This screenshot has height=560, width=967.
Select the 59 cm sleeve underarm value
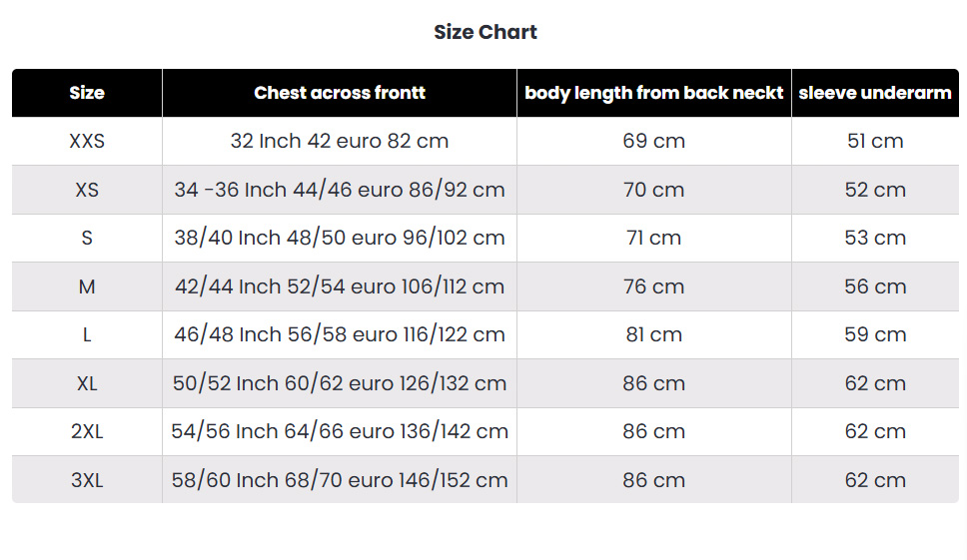875,334
